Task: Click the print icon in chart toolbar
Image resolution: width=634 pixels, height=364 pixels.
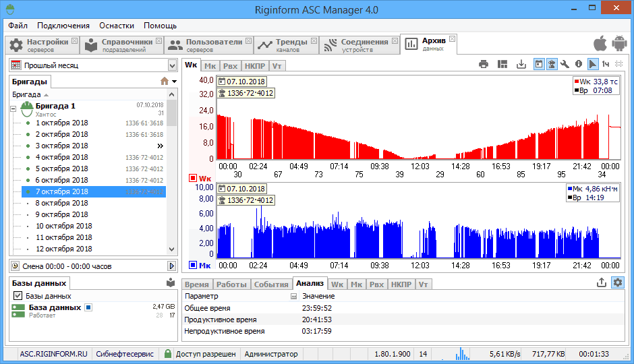Action: [x=484, y=64]
